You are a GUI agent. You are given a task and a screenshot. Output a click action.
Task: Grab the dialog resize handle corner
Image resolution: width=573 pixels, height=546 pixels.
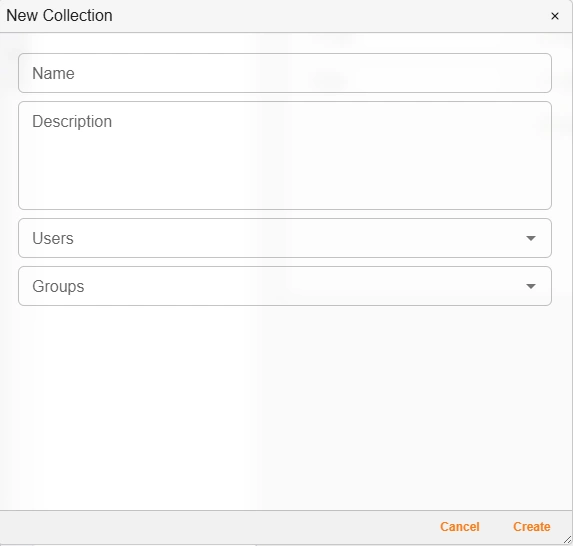(x=568, y=540)
